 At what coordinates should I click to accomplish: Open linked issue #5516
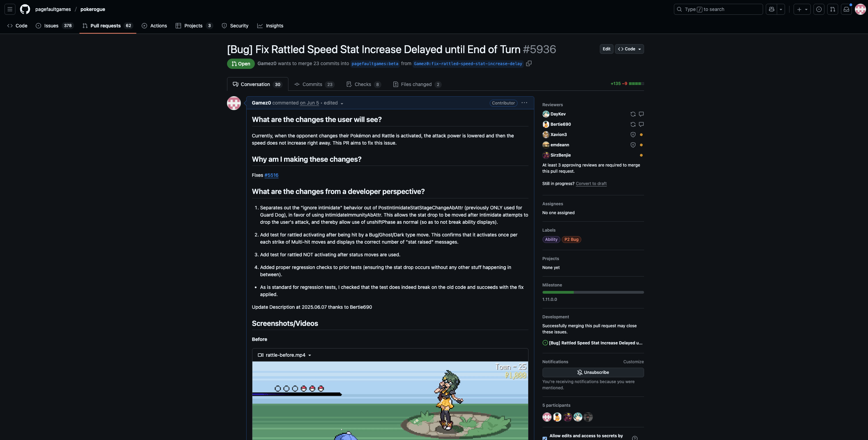(271, 175)
